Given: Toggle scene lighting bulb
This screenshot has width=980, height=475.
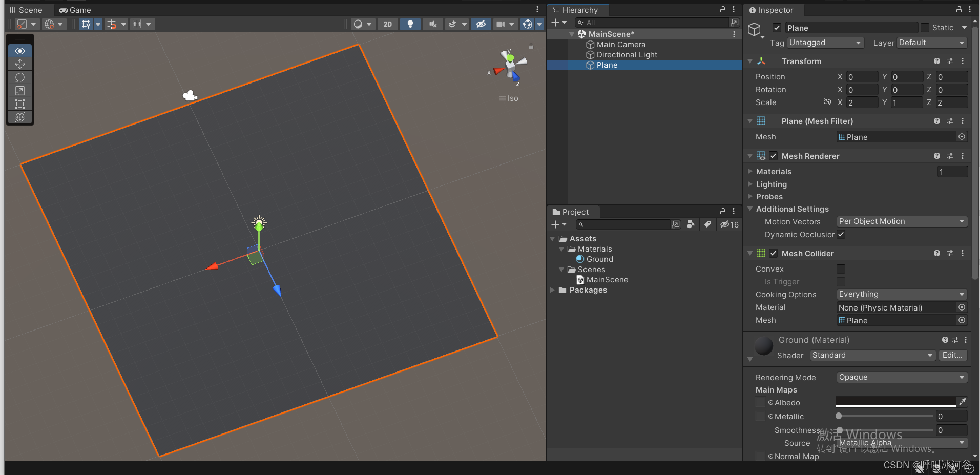Looking at the screenshot, I should coord(410,24).
